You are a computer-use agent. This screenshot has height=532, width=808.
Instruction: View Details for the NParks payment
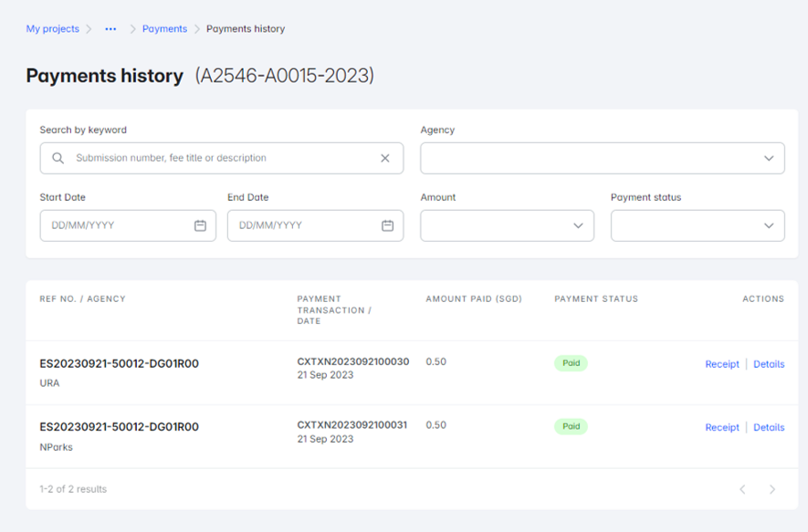pos(768,427)
